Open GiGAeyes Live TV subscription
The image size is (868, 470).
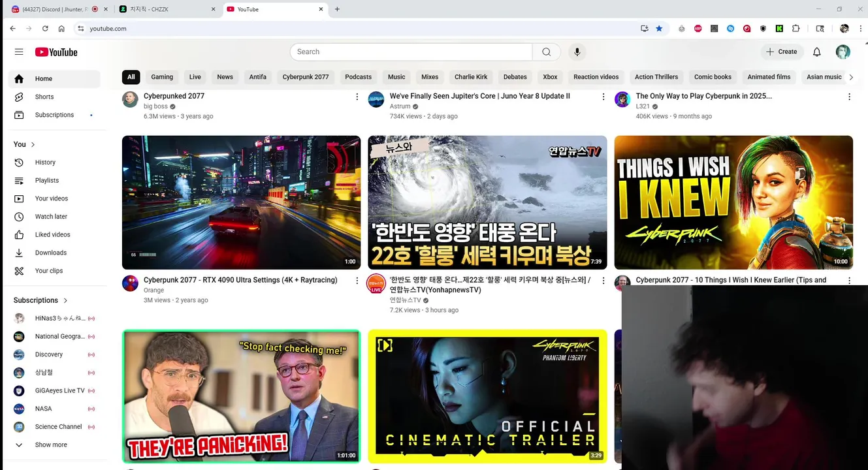pos(54,390)
